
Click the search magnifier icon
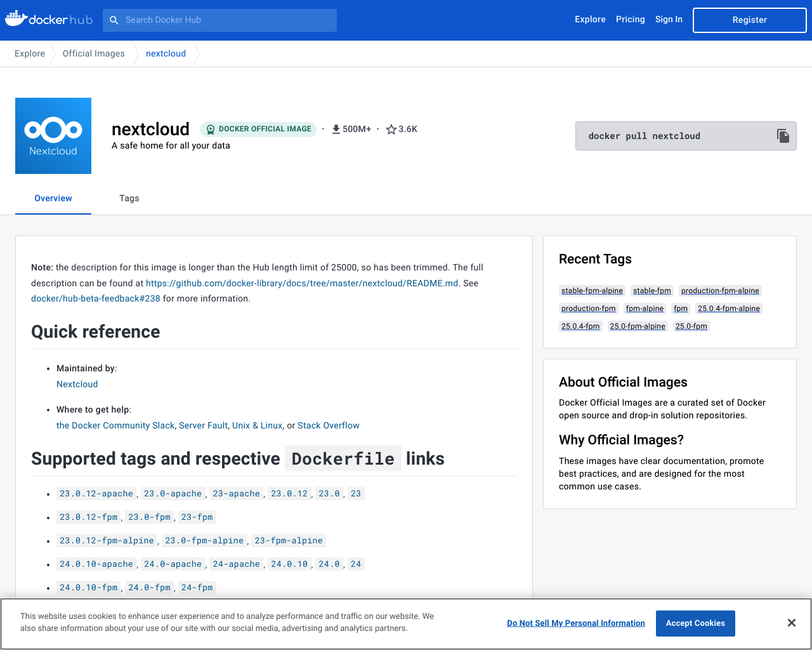click(114, 20)
